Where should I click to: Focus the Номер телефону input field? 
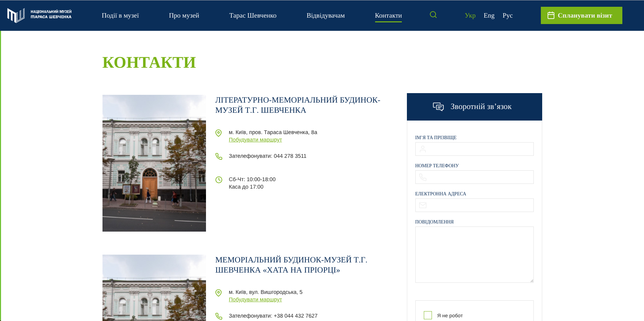(475, 177)
